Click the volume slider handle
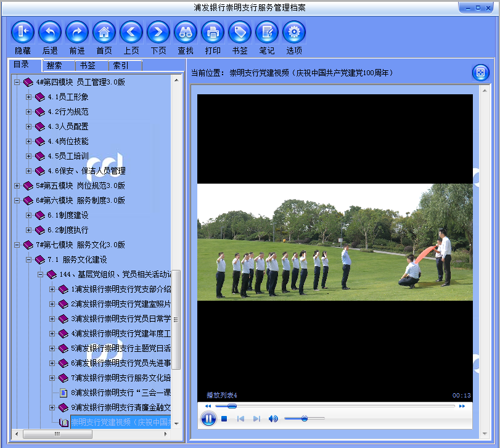This screenshot has width=500, height=448. (x=305, y=418)
